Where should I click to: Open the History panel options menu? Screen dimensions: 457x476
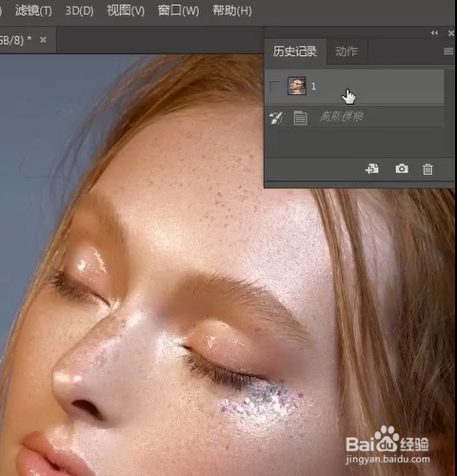[448, 51]
